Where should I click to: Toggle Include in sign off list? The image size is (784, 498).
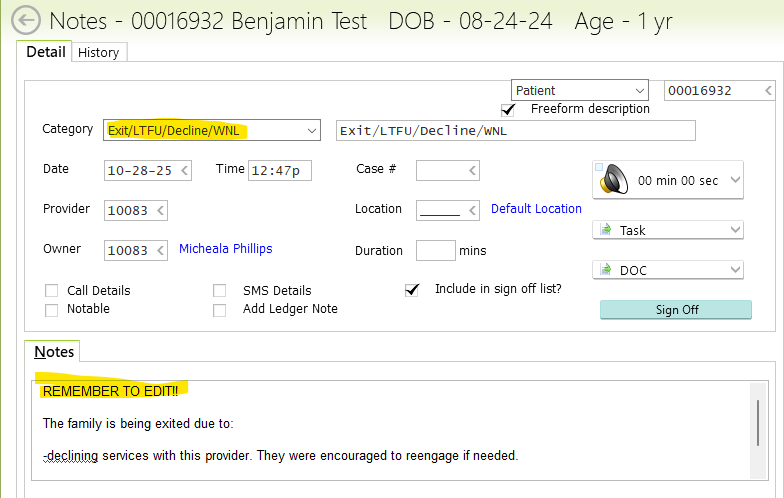click(411, 290)
